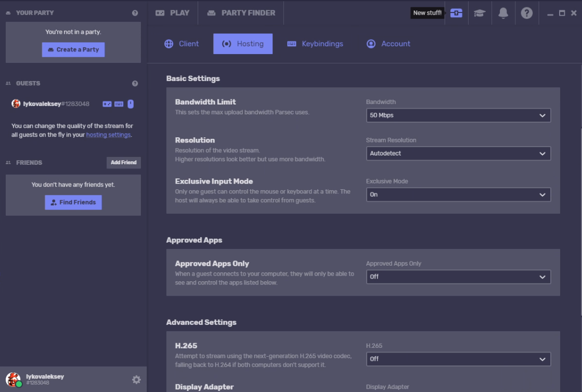Image resolution: width=582 pixels, height=392 pixels.
Task: Open the graduation cap tutorial icon
Action: pos(480,13)
